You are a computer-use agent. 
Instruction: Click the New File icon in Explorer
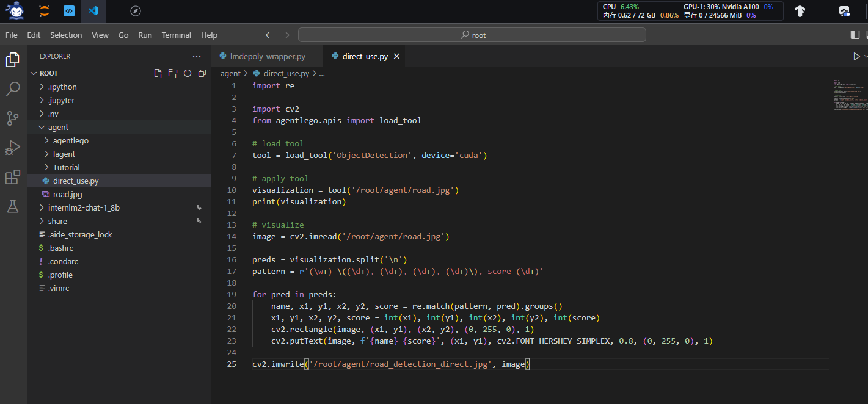tap(158, 73)
